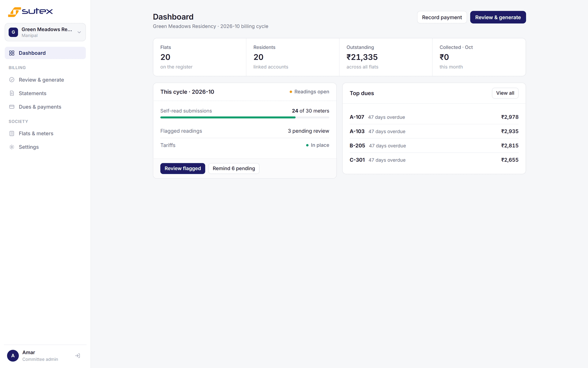Click the 3 pending review text
Image resolution: width=588 pixels, height=368 pixels.
[x=308, y=131]
